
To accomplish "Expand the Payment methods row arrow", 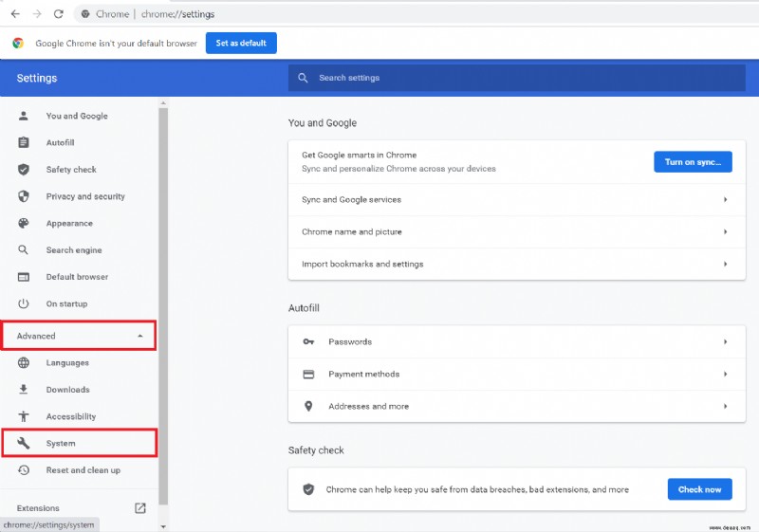I will 725,374.
